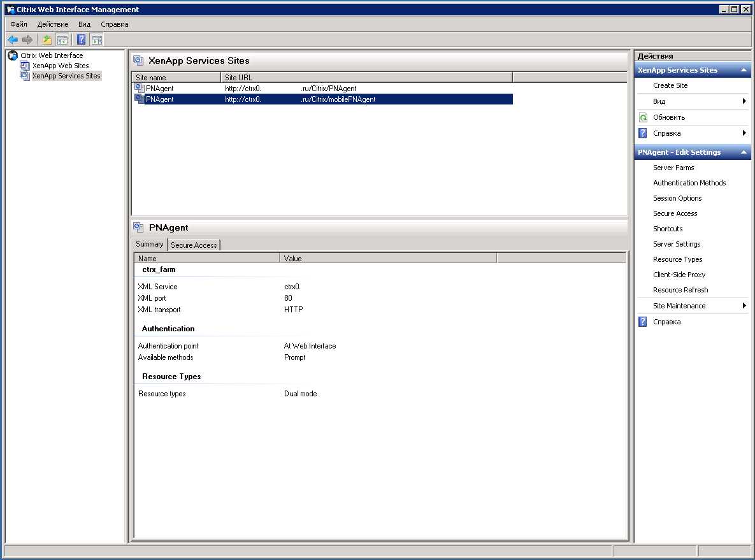755x560 pixels.
Task: Collapse the PNAgent - Edit Settings section
Action: click(744, 152)
